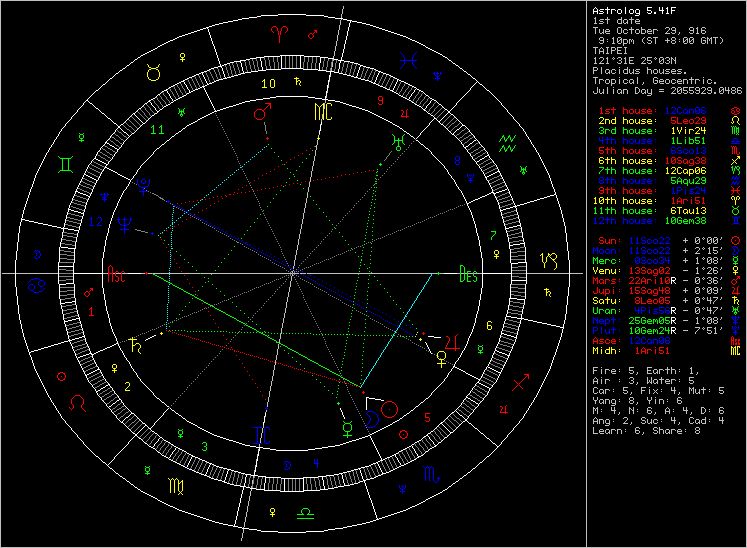Click the Mars glyph inside the chart wheel
747x548 pixels.
262,113
